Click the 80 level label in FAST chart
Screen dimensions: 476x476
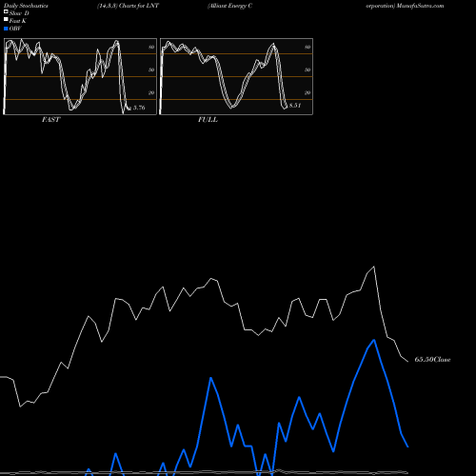[151, 47]
